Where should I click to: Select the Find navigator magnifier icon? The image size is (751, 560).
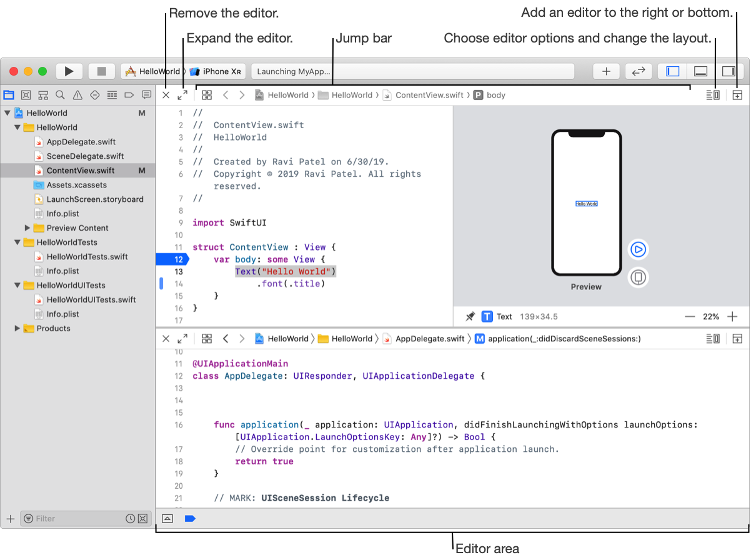60,95
